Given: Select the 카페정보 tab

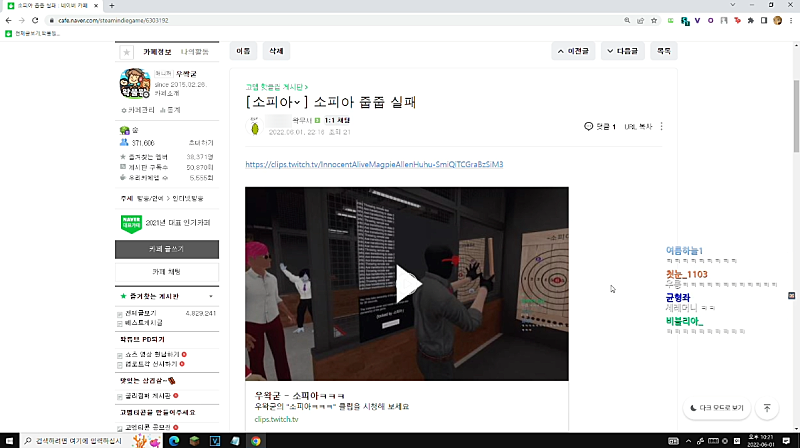Looking at the screenshot, I should point(157,52).
